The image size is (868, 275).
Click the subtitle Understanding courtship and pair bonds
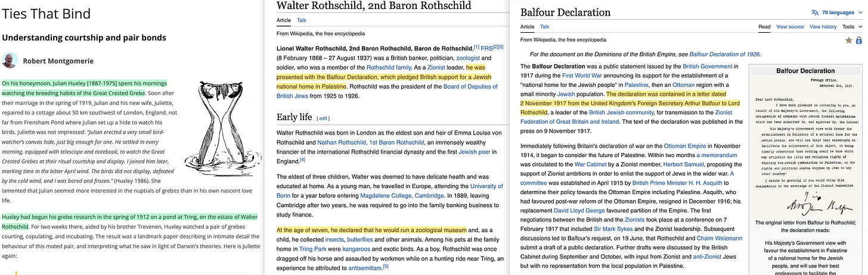[84, 37]
